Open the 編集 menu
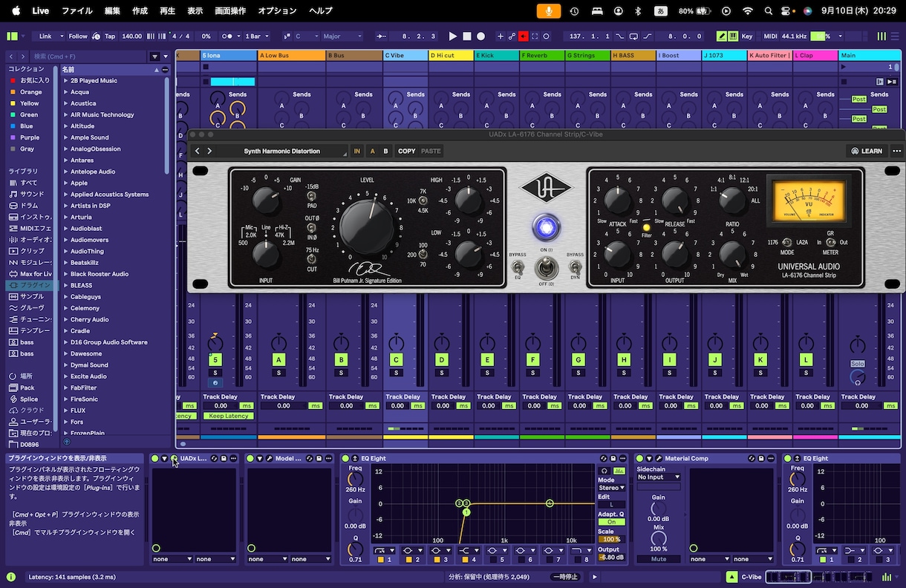 click(112, 11)
